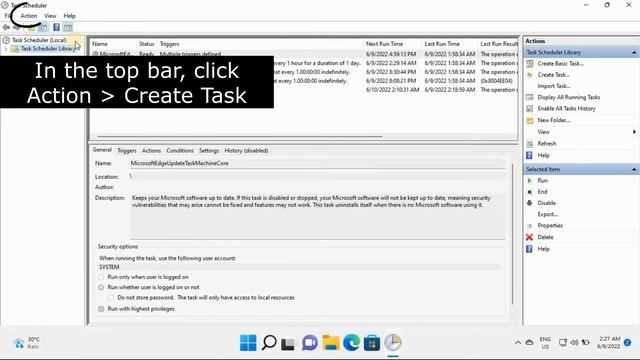
Task: Toggle the Do not store password checkbox
Action: 111,298
